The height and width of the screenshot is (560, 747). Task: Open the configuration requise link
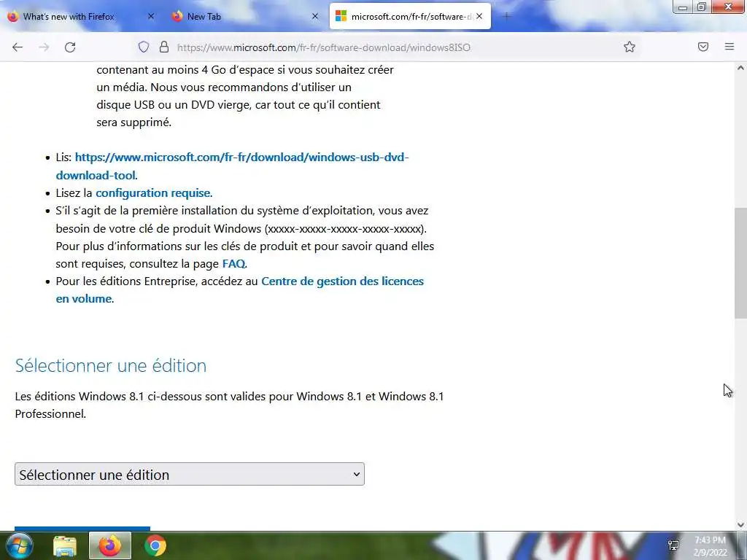click(x=153, y=192)
